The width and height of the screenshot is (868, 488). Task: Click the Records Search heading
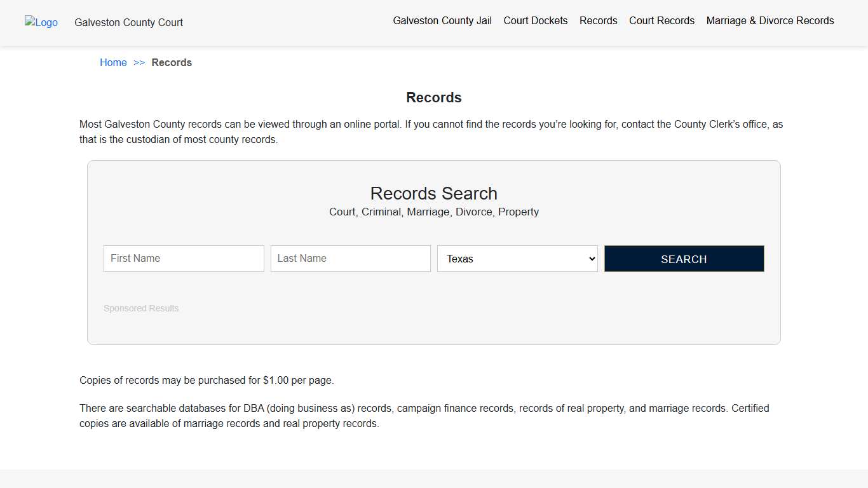(x=433, y=193)
